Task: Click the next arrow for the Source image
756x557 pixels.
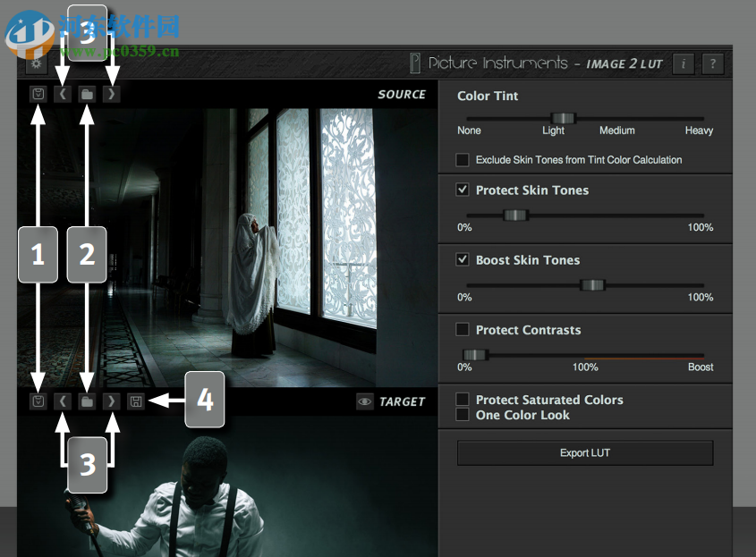Action: (x=111, y=93)
